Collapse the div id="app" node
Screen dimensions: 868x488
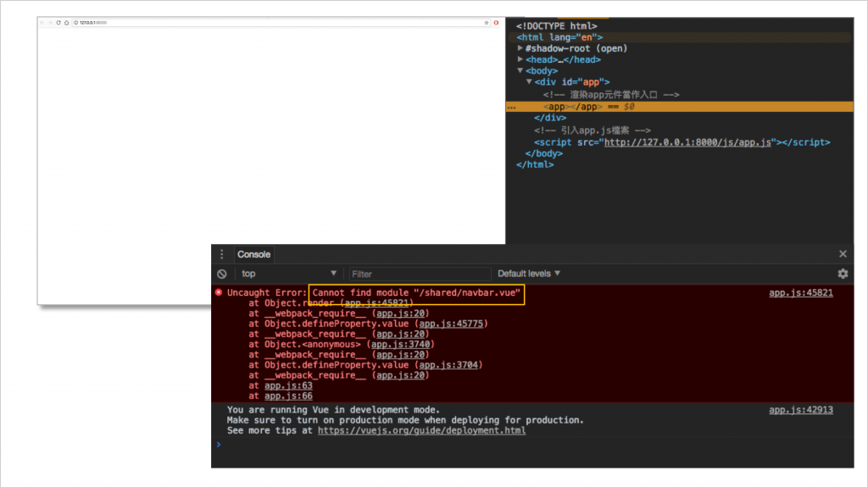tap(529, 81)
